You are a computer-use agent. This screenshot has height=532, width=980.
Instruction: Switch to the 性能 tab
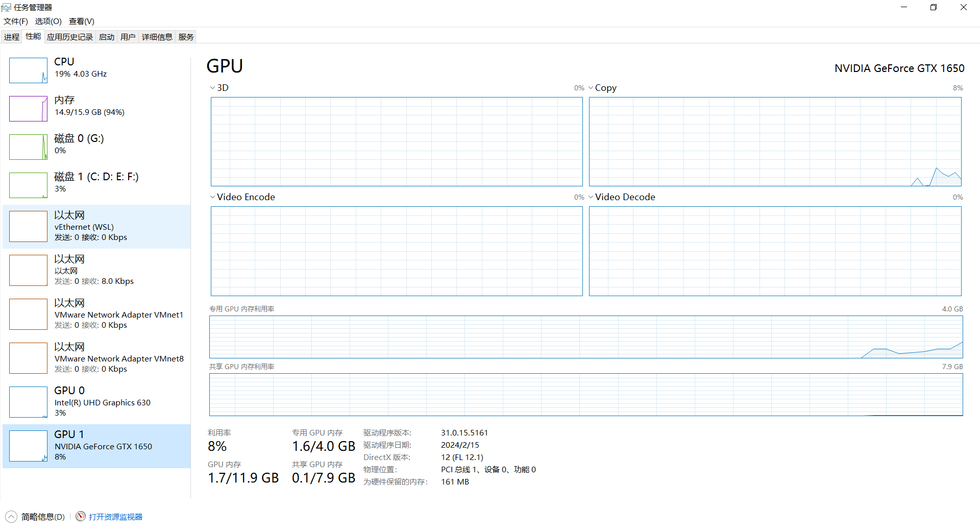click(x=33, y=36)
